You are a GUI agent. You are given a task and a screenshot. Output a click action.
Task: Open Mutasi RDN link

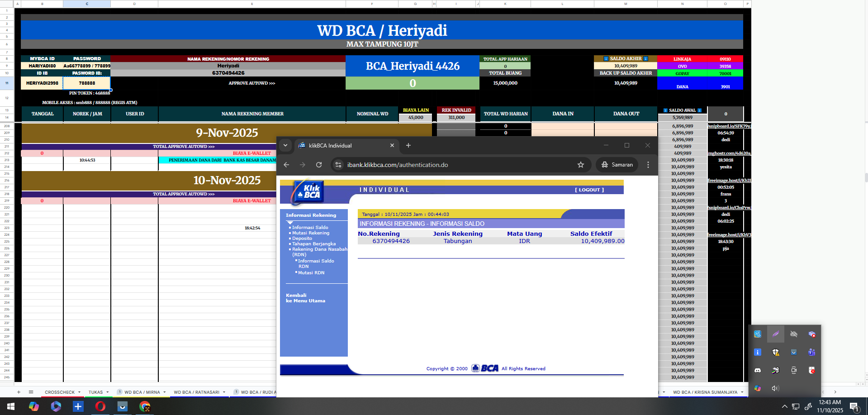(311, 273)
